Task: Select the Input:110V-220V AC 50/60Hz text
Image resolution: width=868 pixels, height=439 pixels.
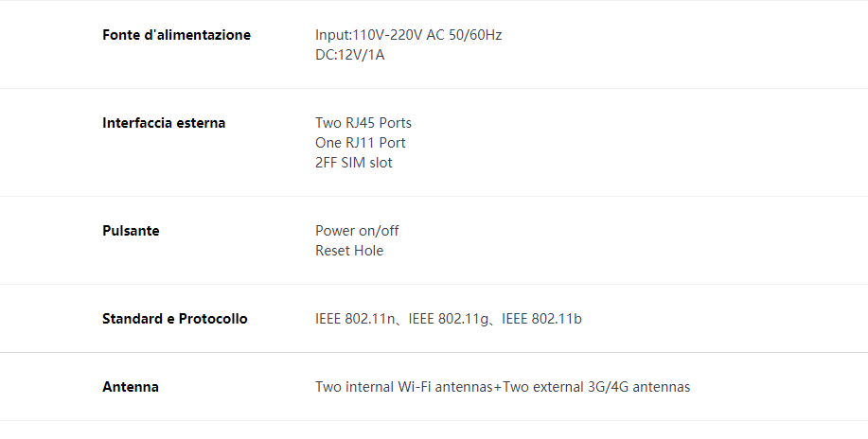Action: pos(409,35)
